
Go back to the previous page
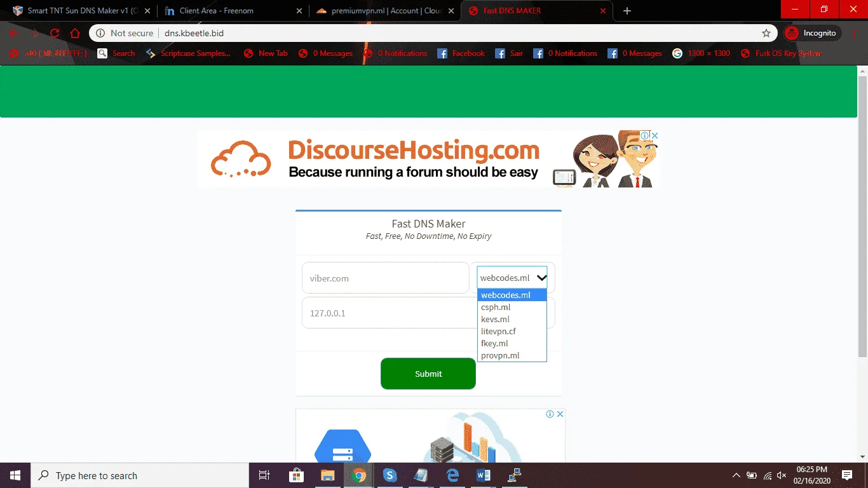coord(14,33)
